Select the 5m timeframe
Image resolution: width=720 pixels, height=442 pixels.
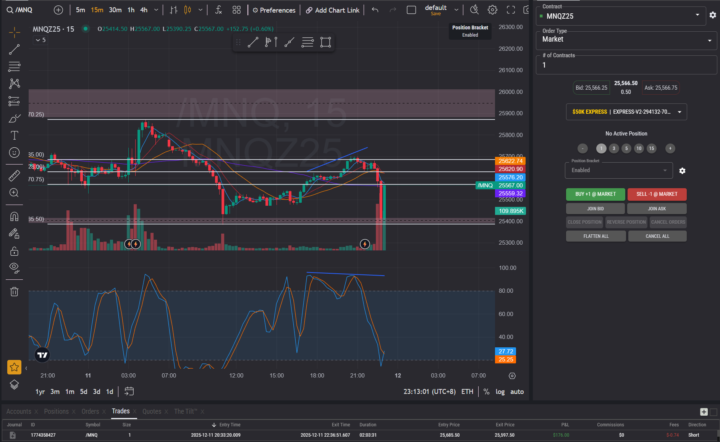[80, 10]
